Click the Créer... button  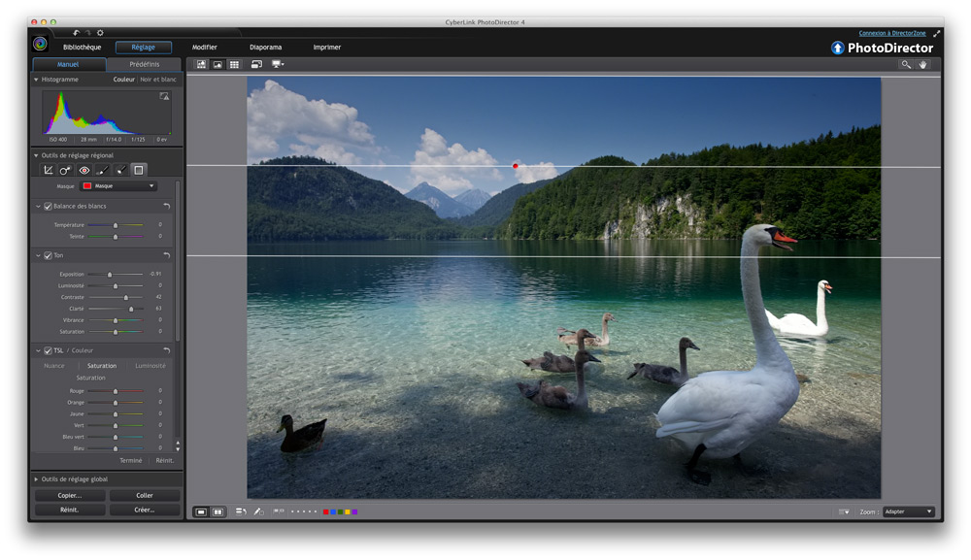pyautogui.click(x=145, y=510)
